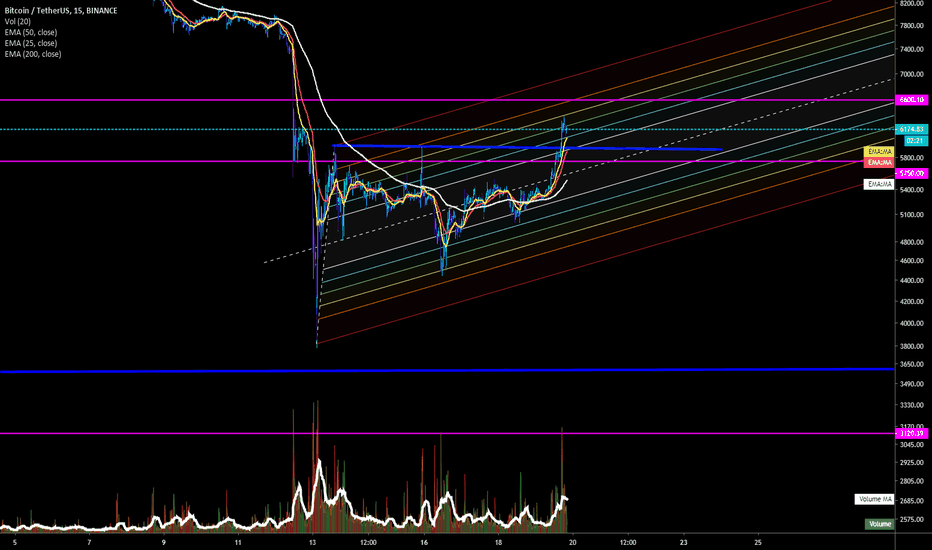Click the 3800.00 price scale value
This screenshot has height=550, width=932.
pyautogui.click(x=912, y=346)
